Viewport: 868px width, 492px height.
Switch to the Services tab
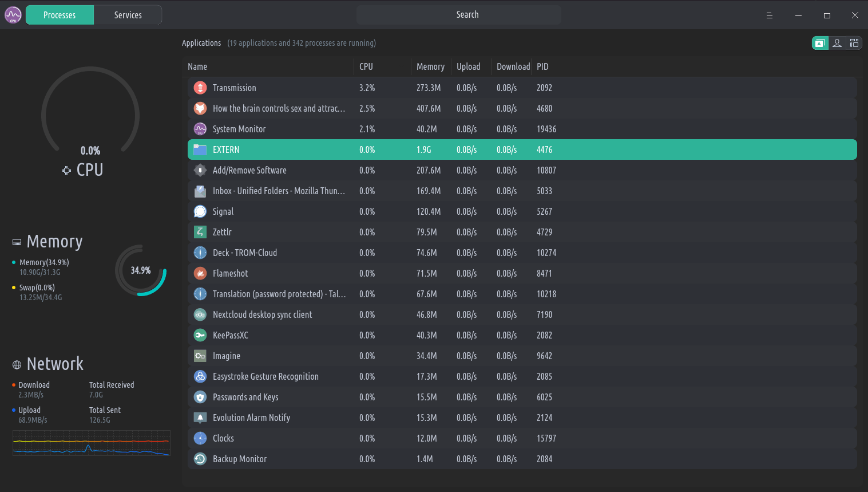tap(128, 15)
